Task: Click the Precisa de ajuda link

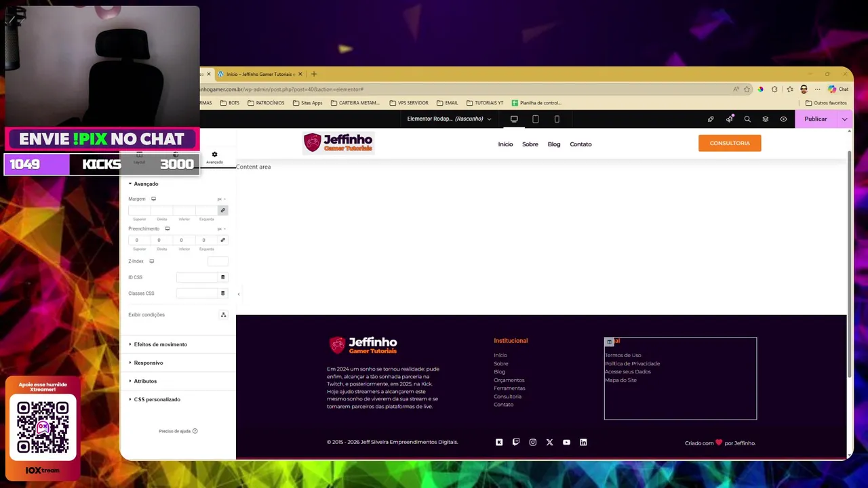Action: click(x=178, y=431)
